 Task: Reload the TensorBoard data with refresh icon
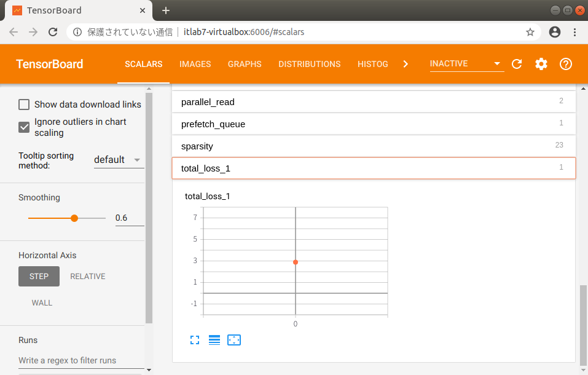[517, 64]
